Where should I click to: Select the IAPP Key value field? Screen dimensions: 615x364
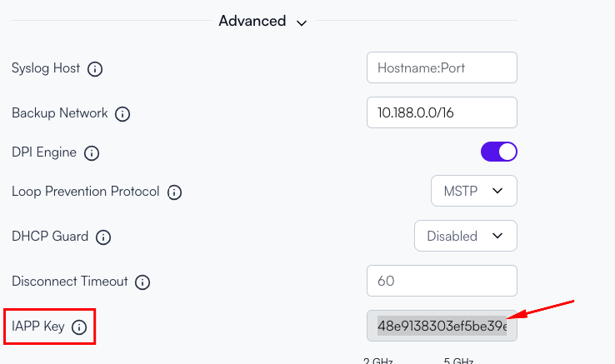(x=442, y=326)
